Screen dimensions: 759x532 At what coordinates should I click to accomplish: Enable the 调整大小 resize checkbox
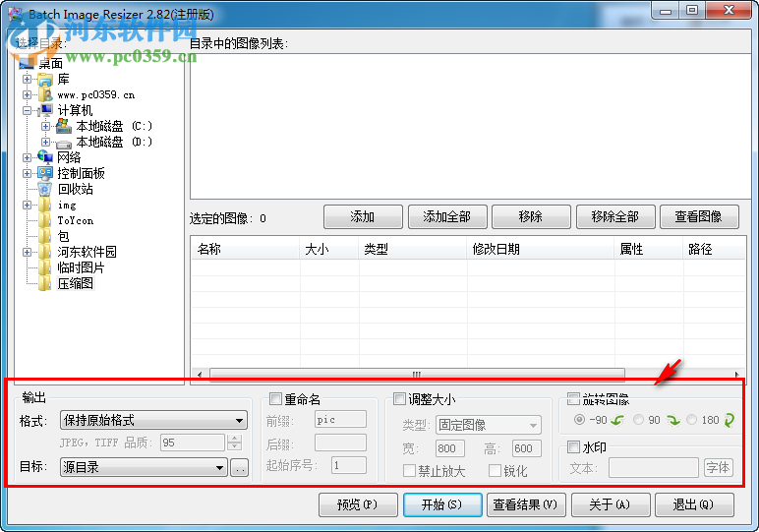tap(399, 399)
